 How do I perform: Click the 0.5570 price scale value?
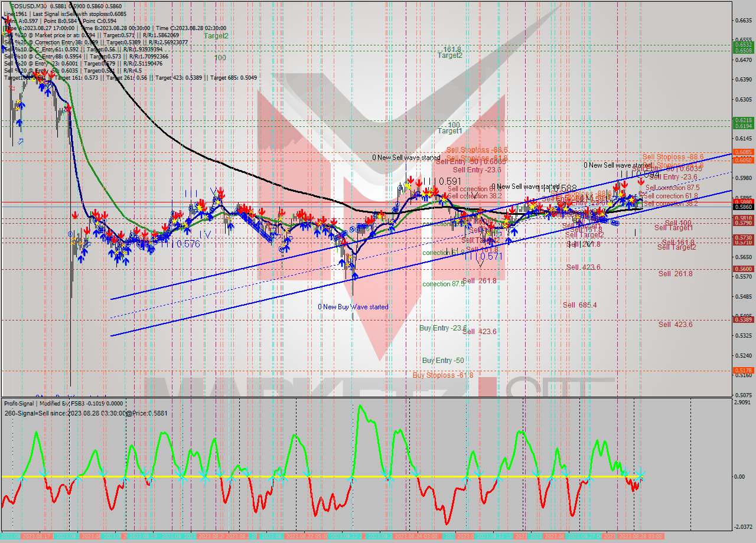[x=742, y=277]
